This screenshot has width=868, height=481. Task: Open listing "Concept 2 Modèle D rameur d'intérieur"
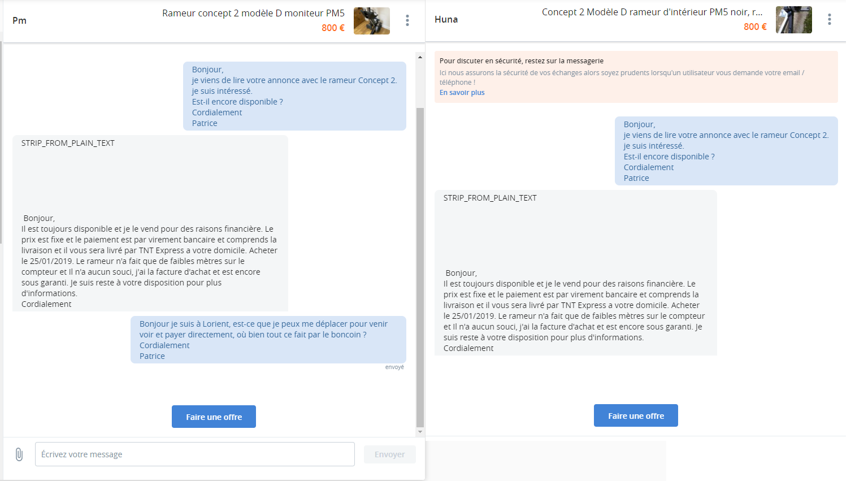tap(652, 12)
